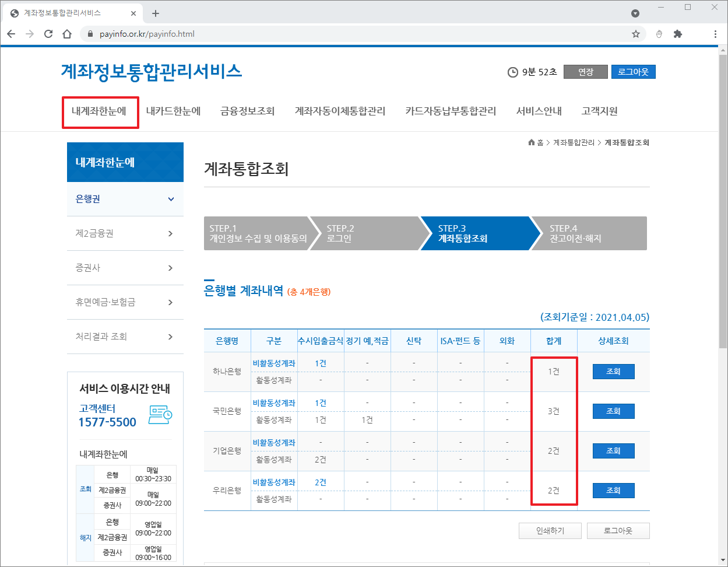Open the Chrome extensions puzzle icon
728x567 pixels.
[x=677, y=34]
